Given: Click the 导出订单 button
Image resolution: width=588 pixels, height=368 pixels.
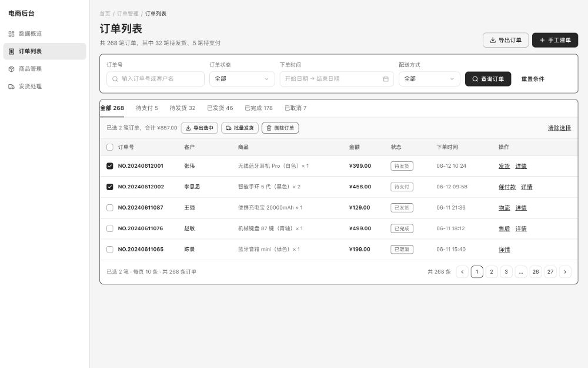Looking at the screenshot, I should click(506, 40).
